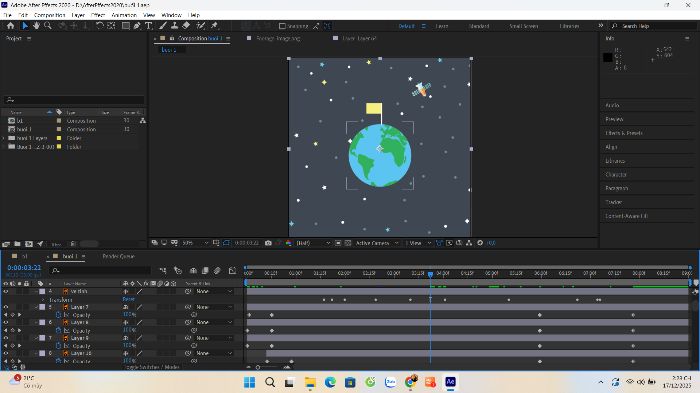Image resolution: width=700 pixels, height=393 pixels.
Task: Click the Frame Blending icon in the timeline
Action: point(205,271)
